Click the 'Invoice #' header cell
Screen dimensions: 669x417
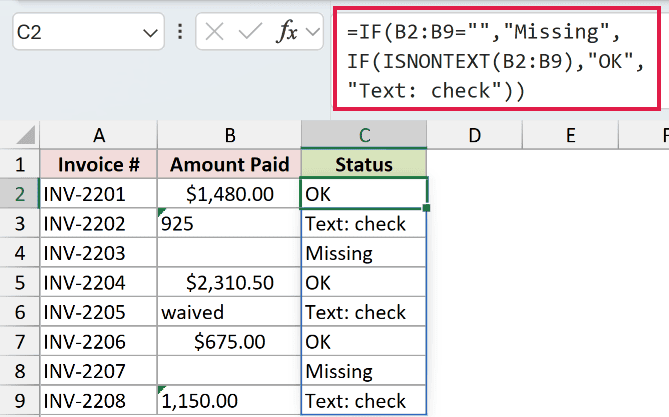pyautogui.click(x=99, y=164)
